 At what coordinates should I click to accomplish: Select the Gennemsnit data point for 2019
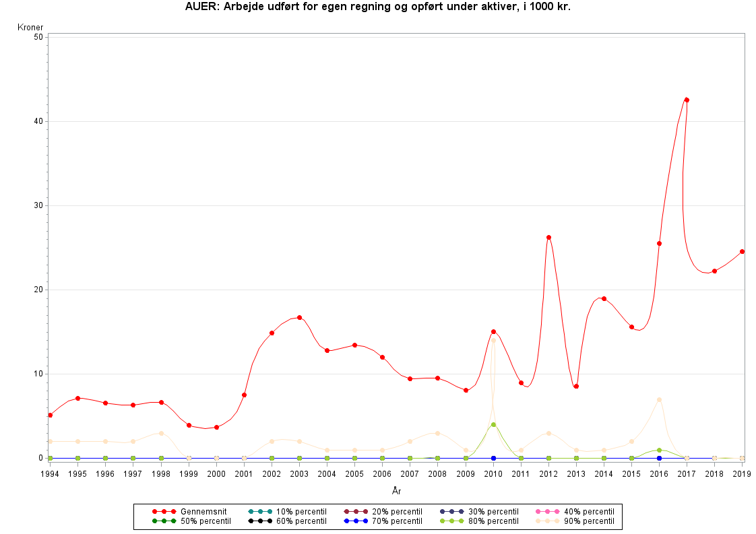742,251
